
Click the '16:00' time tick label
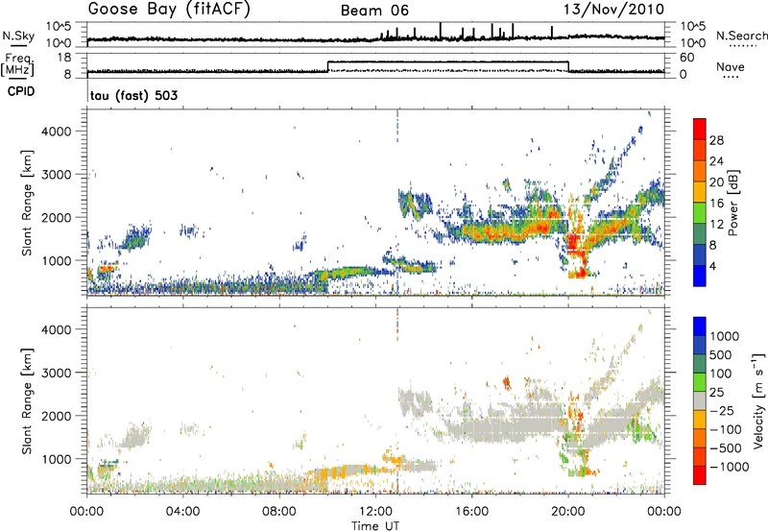point(471,512)
